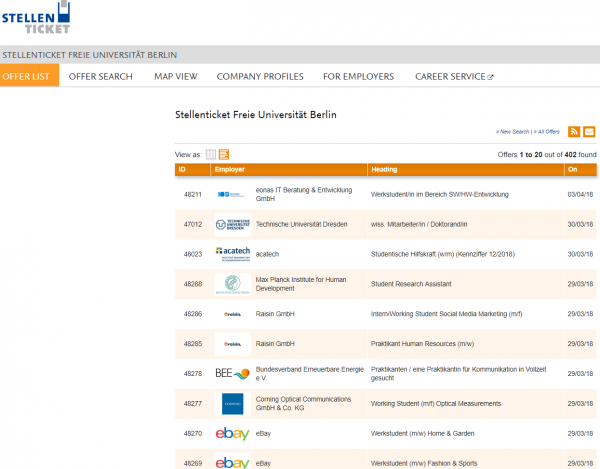Open the Student Research Assistant offer

(411, 284)
